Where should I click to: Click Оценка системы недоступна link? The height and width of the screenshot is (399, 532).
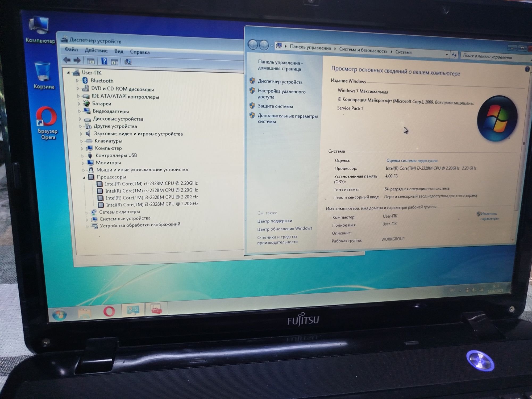pos(412,161)
